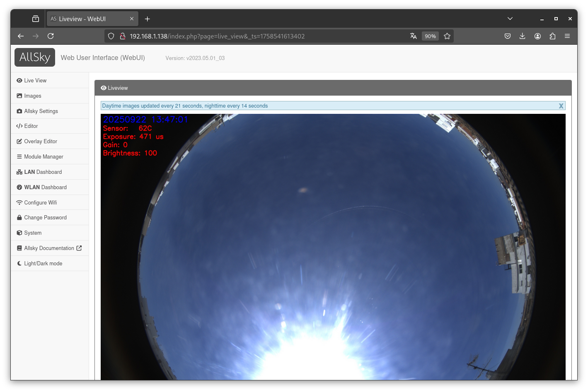Bookmark this page with the star icon
Screen dimensions: 588x392
(447, 36)
